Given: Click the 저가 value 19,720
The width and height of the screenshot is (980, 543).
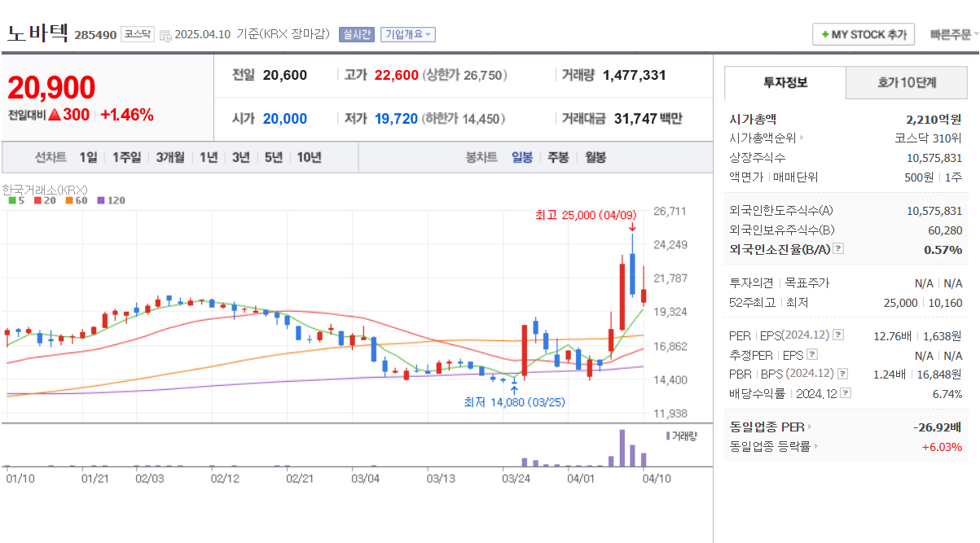Looking at the screenshot, I should coord(397,119).
